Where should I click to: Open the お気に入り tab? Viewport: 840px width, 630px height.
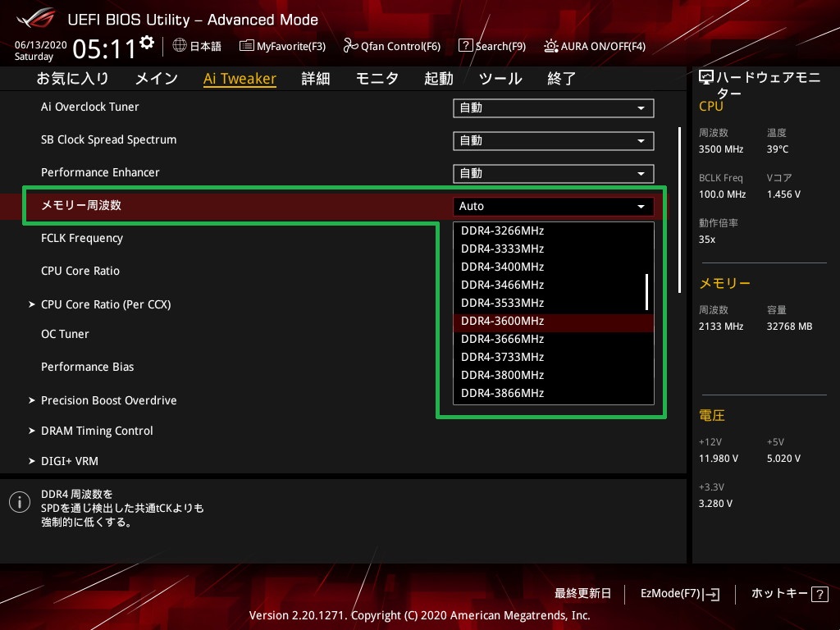[x=73, y=79]
